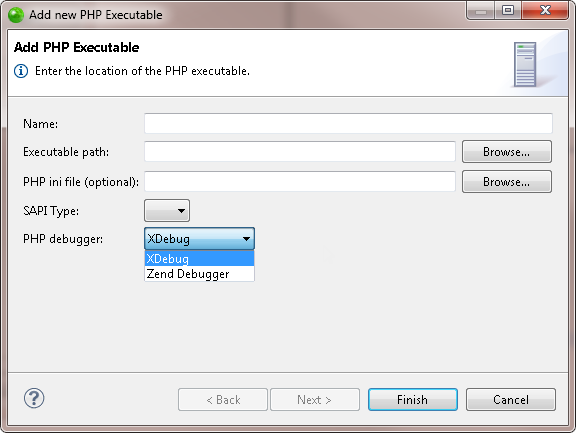This screenshot has height=433, width=576.
Task: Focus the PHP ini file text field
Action: point(300,181)
